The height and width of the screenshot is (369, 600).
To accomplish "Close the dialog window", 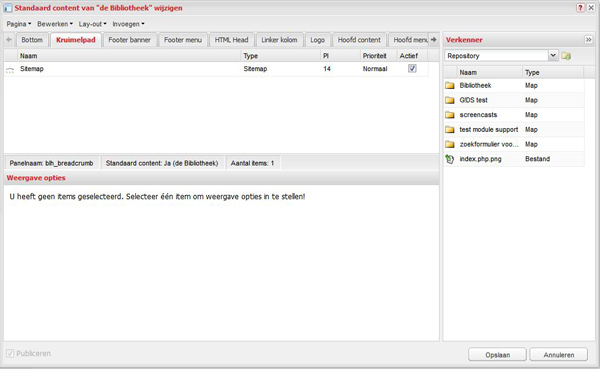I will pyautogui.click(x=591, y=8).
